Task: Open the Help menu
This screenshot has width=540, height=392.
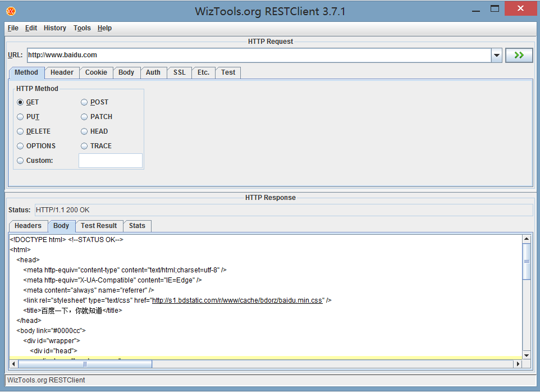Action: pyautogui.click(x=104, y=28)
